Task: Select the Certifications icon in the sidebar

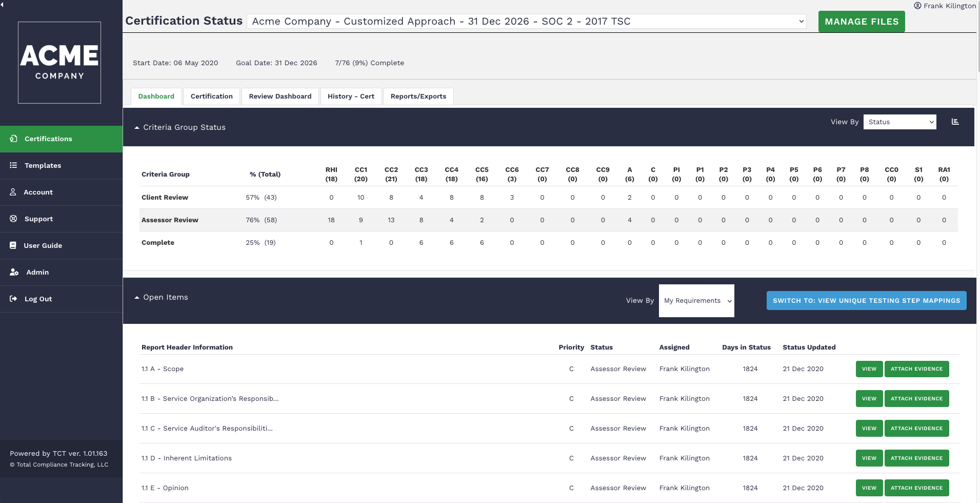Action: [14, 139]
